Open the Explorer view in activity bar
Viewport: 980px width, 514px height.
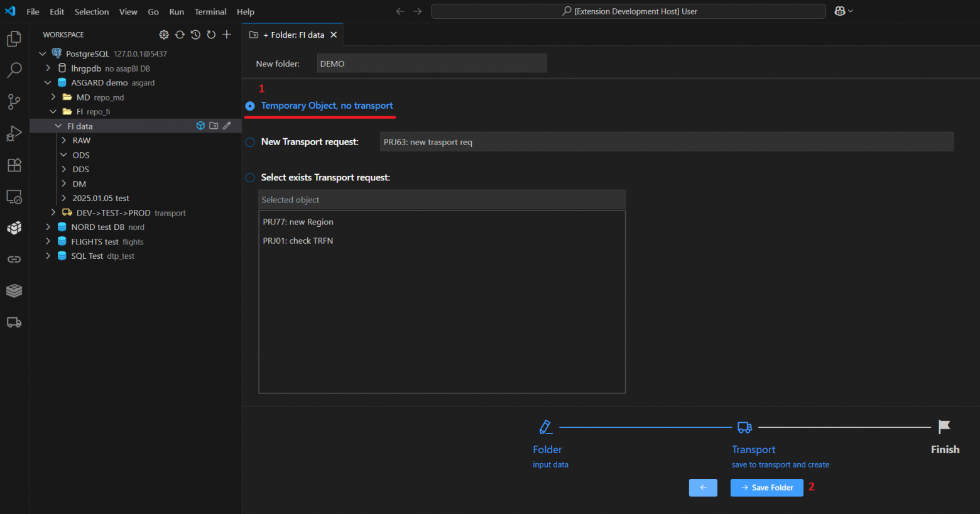tap(14, 39)
